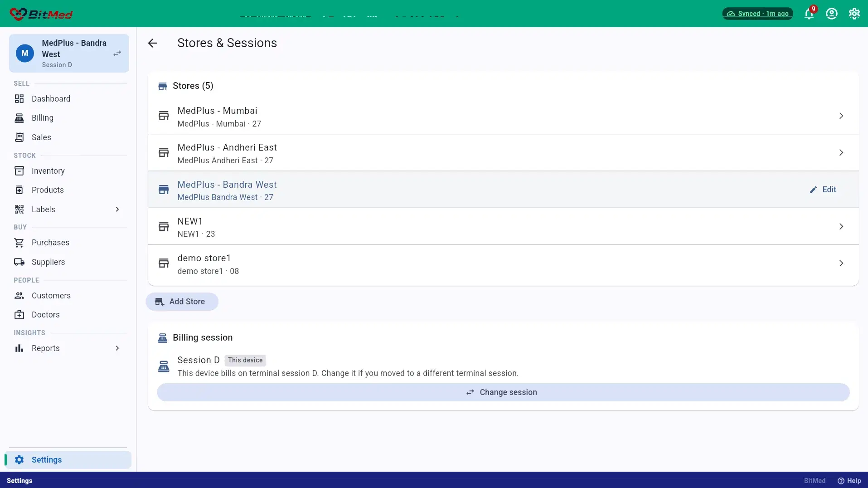Image resolution: width=868 pixels, height=488 pixels.
Task: Click the Labels QR code icon
Action: 19,210
